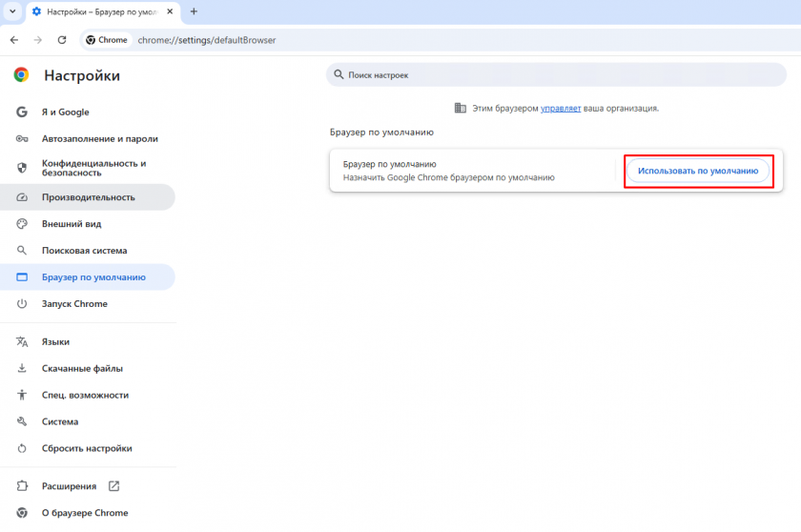Screen dimensions: 801x532
Task: Click the translate icon for Языки
Action: [x=22, y=341]
